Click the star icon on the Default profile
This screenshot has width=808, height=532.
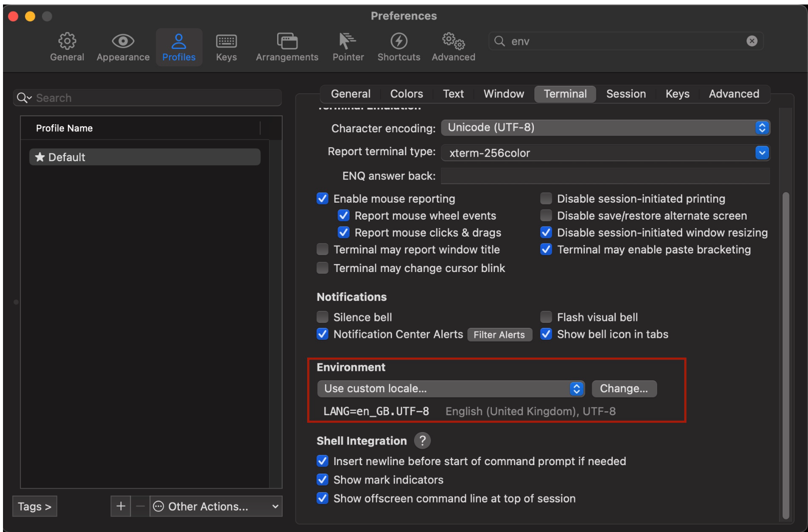tap(40, 157)
